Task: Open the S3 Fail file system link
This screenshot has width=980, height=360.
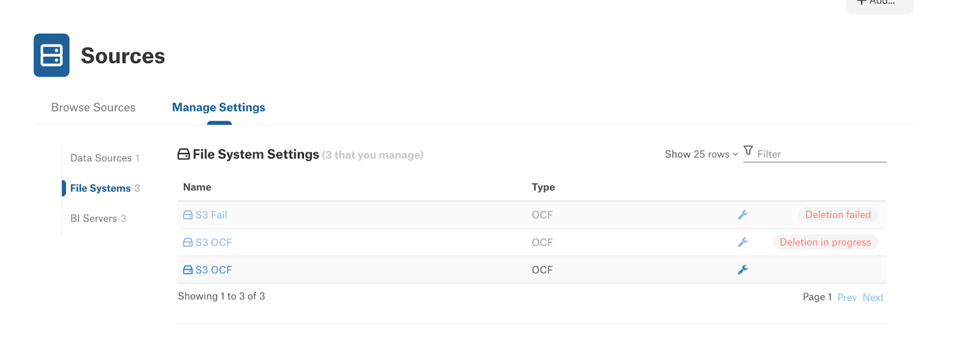Action: tap(211, 215)
